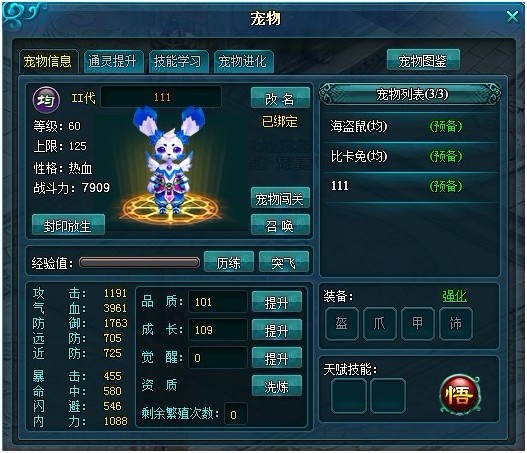Select the 饰 accessory equipment slot

pos(456,324)
